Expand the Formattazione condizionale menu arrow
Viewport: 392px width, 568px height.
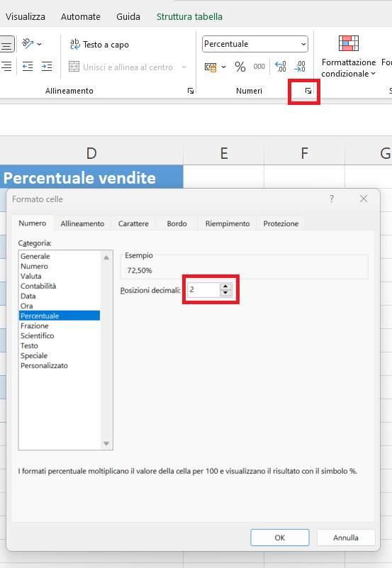click(373, 74)
